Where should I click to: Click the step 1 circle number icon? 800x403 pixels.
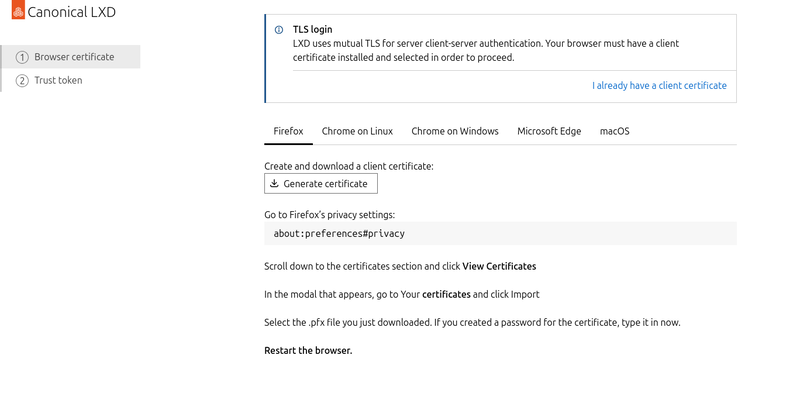click(22, 57)
